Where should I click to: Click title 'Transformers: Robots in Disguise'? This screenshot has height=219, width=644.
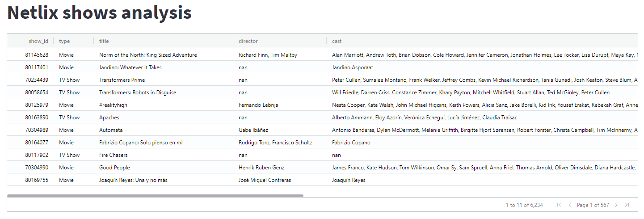pos(138,93)
